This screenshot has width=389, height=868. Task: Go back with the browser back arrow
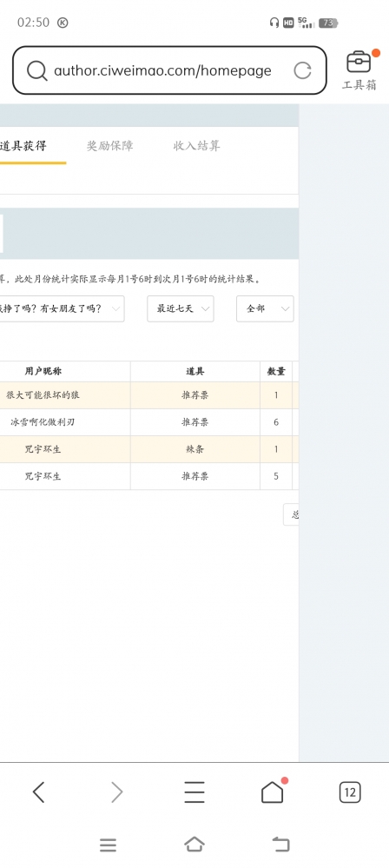pos(39,792)
